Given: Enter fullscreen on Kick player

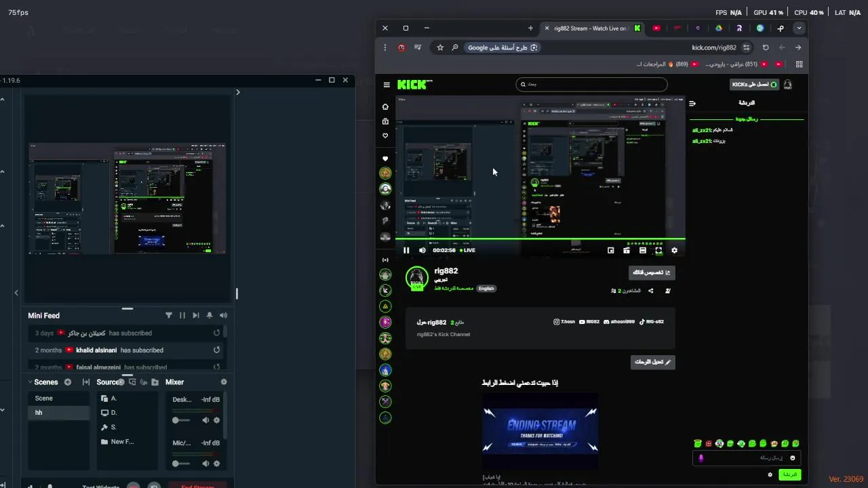Looking at the screenshot, I should click(658, 250).
